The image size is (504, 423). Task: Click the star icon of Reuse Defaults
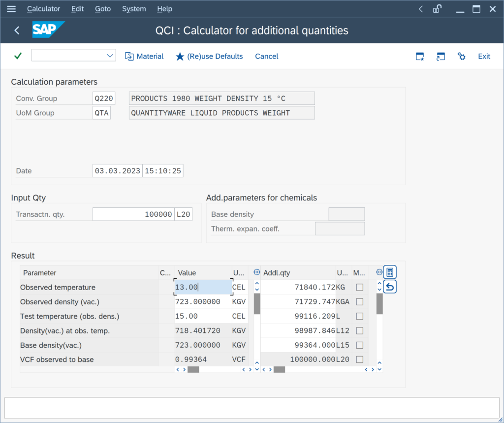(180, 56)
